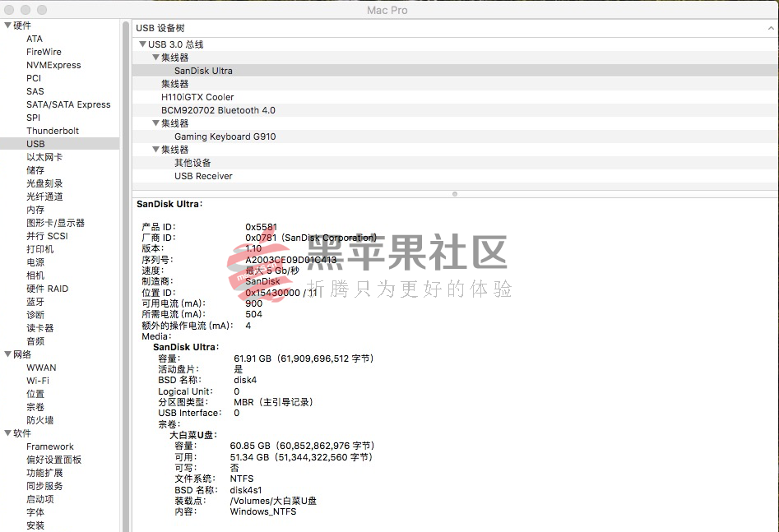Click the NTFS file system value
The image size is (779, 532).
pos(242,479)
